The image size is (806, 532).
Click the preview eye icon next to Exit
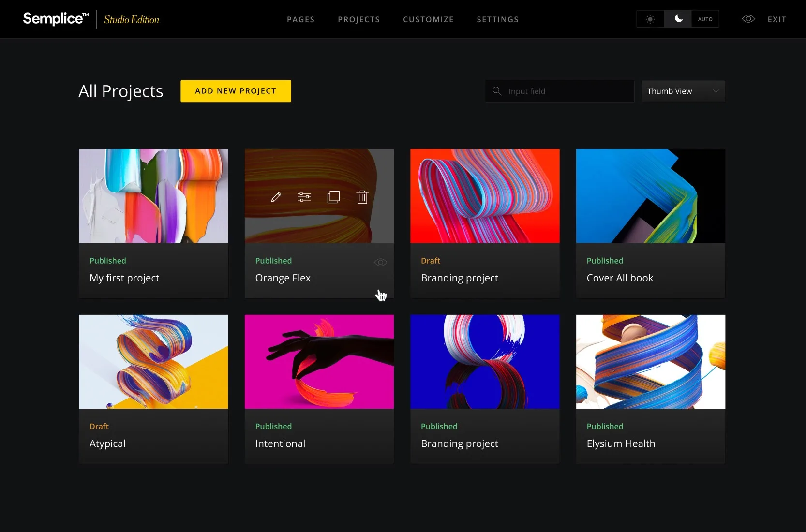coord(748,19)
